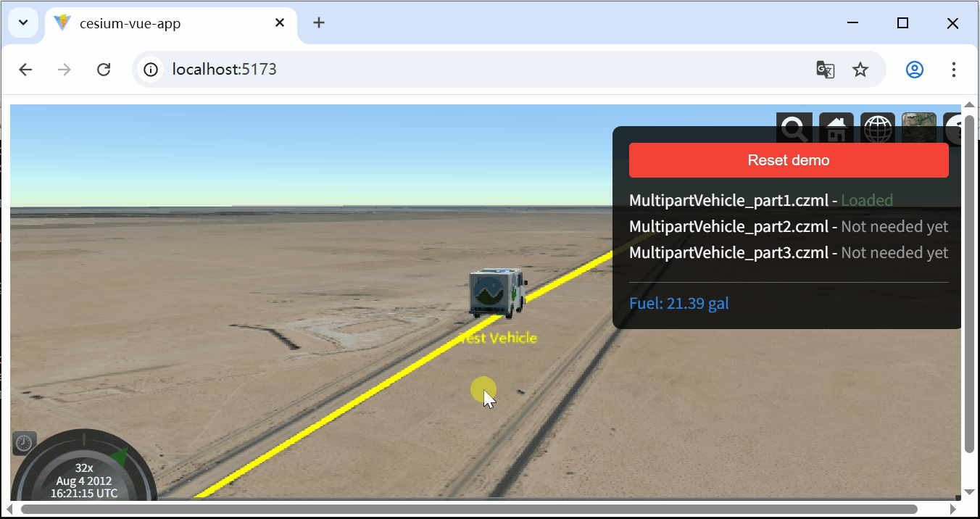Image resolution: width=980 pixels, height=519 pixels.
Task: Click the Test Vehicle label
Action: click(499, 338)
